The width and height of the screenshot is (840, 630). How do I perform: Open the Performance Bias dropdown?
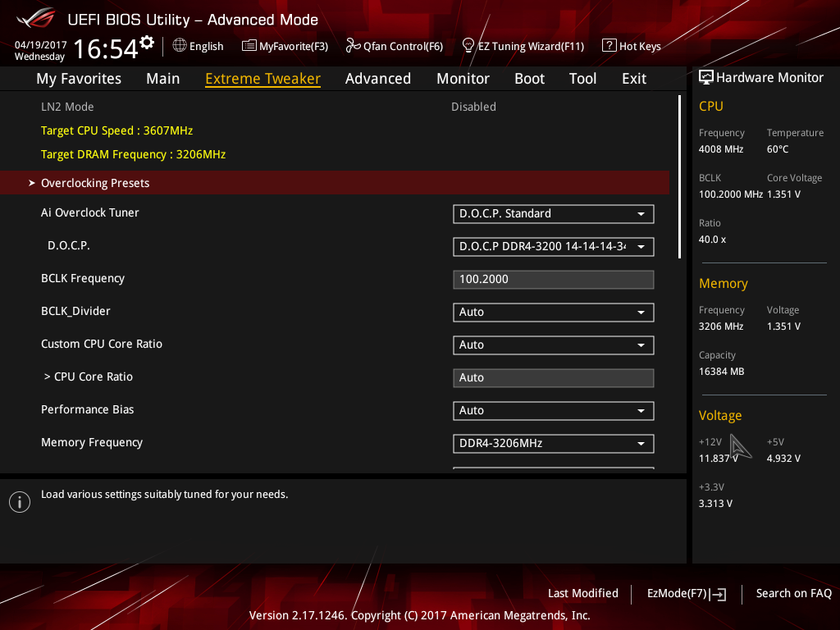553,410
